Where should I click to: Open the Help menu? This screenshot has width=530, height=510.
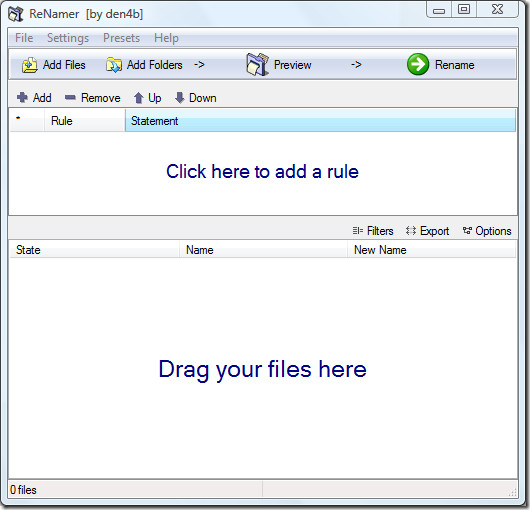pos(166,38)
